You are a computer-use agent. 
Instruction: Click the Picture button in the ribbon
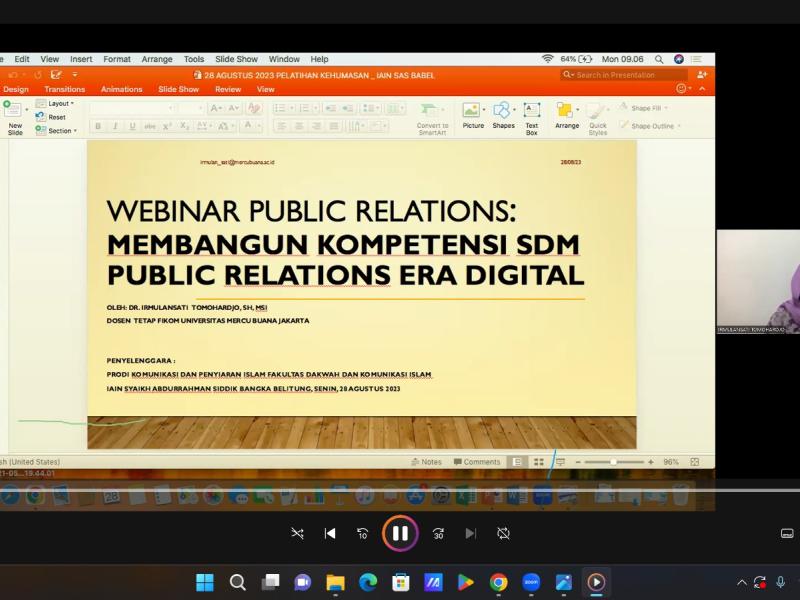[473, 116]
